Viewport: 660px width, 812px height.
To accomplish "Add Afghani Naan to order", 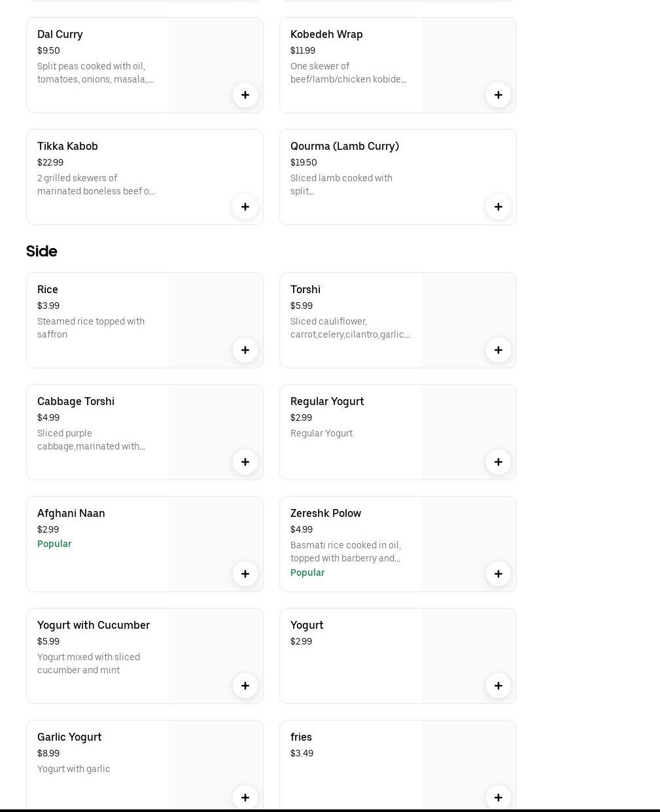I will coord(245,574).
